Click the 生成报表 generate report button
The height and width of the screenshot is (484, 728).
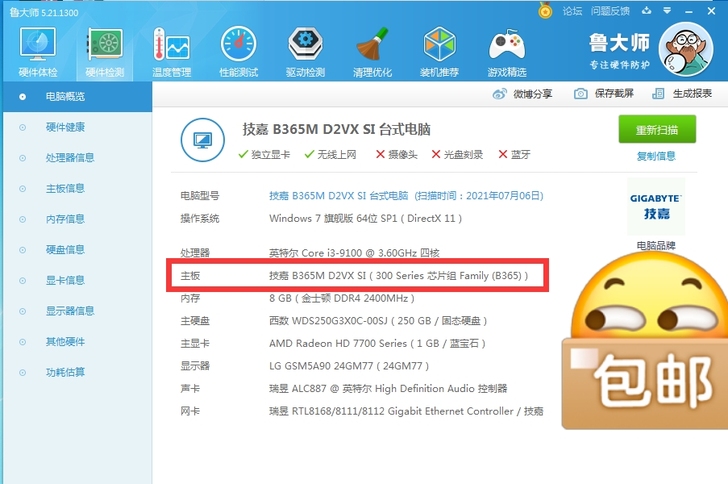[x=682, y=94]
